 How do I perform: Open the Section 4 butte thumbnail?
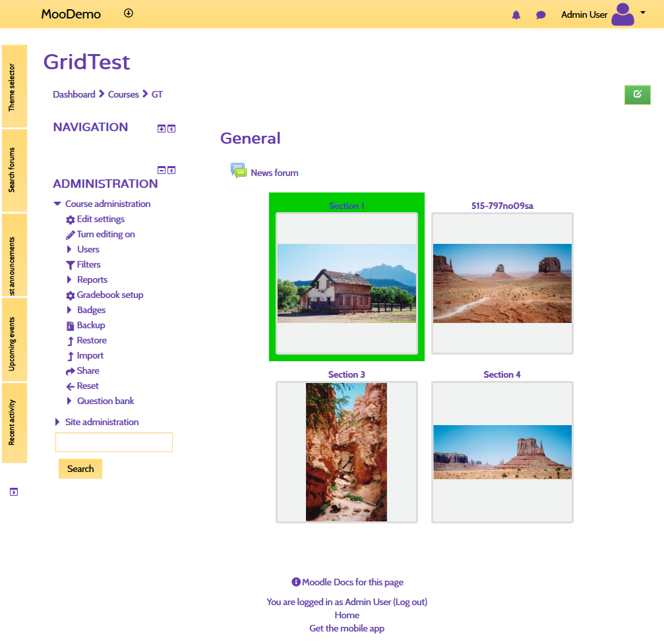click(x=502, y=452)
